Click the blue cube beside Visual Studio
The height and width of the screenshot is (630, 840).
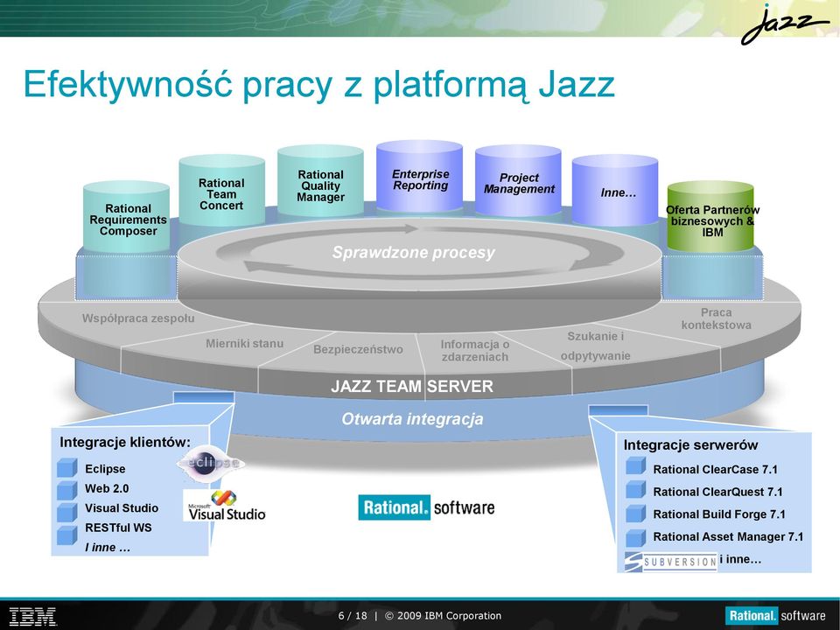(x=67, y=512)
